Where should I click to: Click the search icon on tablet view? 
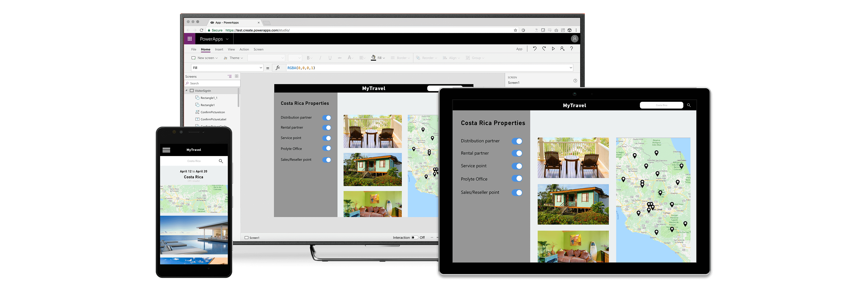[689, 105]
